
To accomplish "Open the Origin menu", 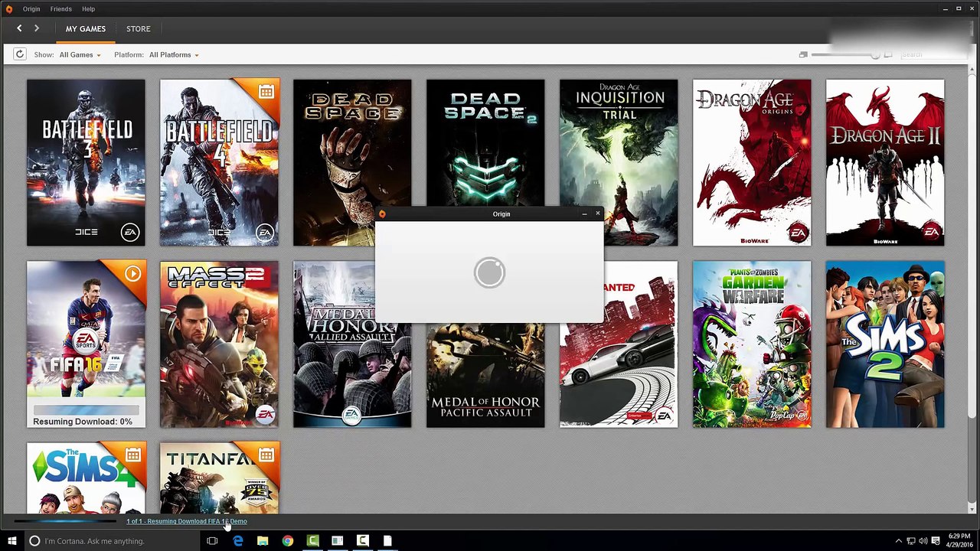I will click(x=31, y=9).
